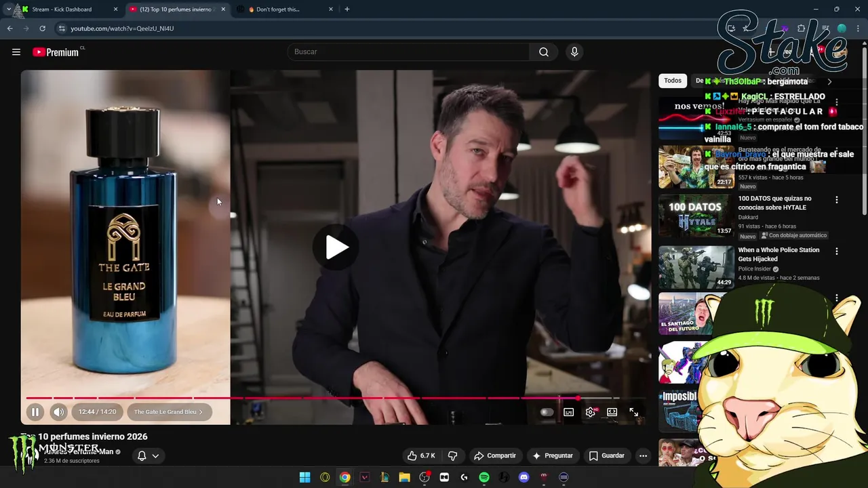Click the 'Top 10 perfumes invierno 2026' video title

[84, 436]
